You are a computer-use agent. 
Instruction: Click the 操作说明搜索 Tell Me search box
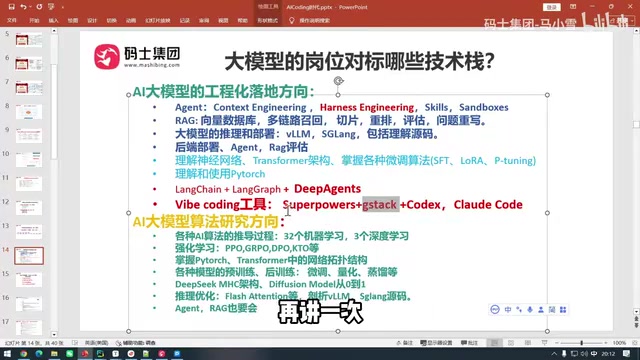click(314, 20)
